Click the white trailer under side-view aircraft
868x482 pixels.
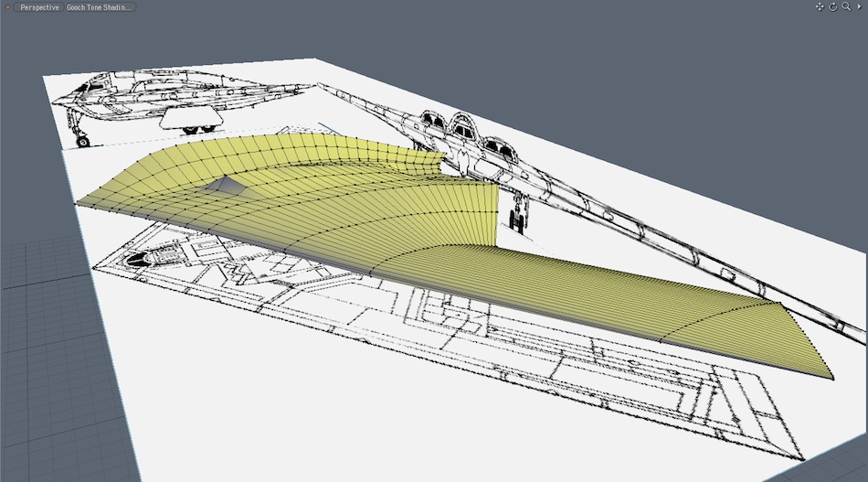pos(190,118)
